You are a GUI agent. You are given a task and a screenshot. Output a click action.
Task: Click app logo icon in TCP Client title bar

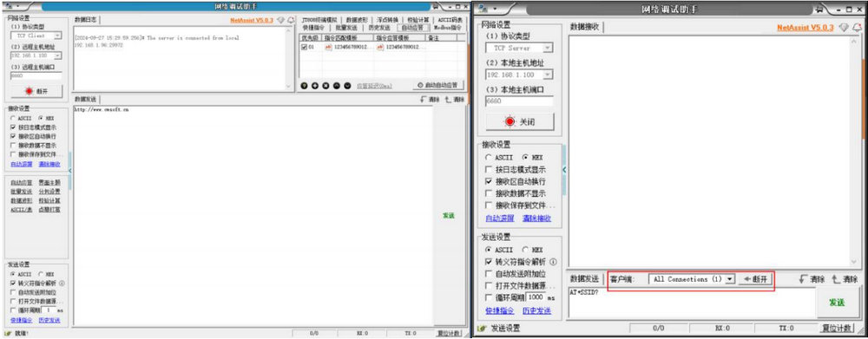click(x=9, y=6)
